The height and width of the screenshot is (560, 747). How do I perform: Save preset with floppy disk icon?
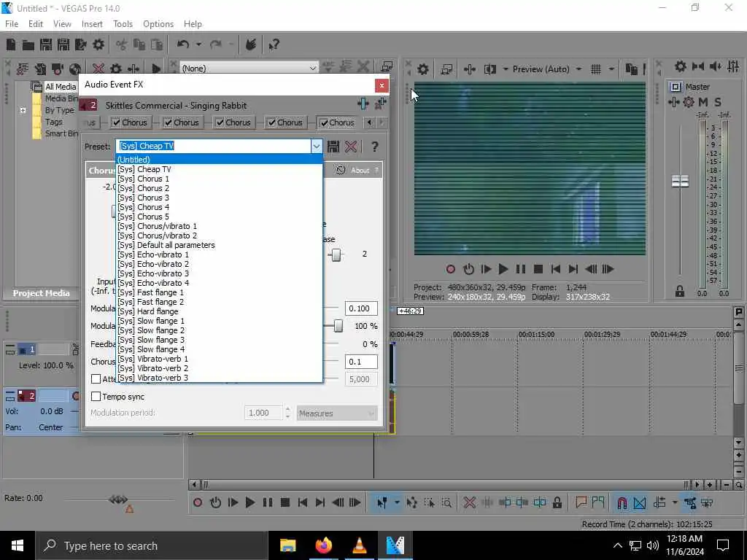[x=333, y=147]
